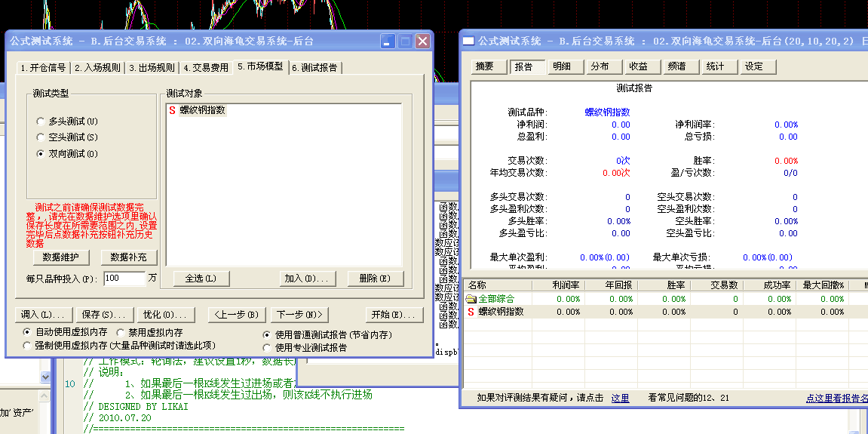The image size is (868, 434).
Task: Follow the 这里 link at bottom
Action: tap(620, 398)
